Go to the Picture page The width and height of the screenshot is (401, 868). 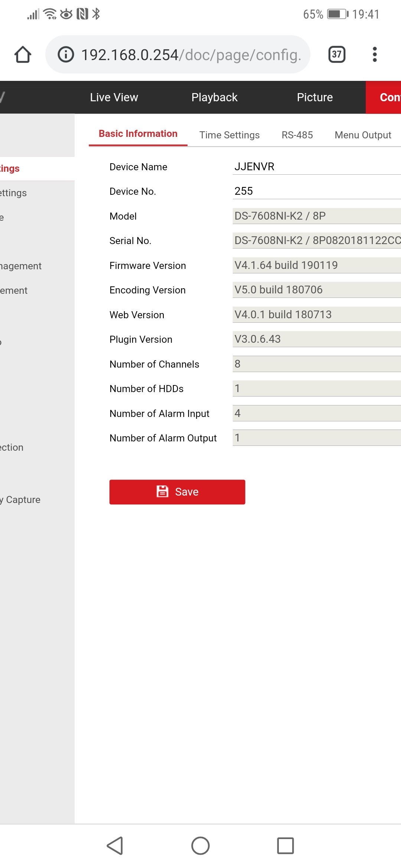[314, 97]
